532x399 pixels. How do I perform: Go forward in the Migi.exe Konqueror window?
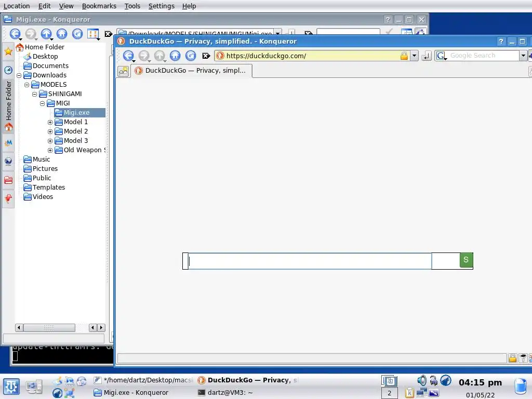[31, 34]
